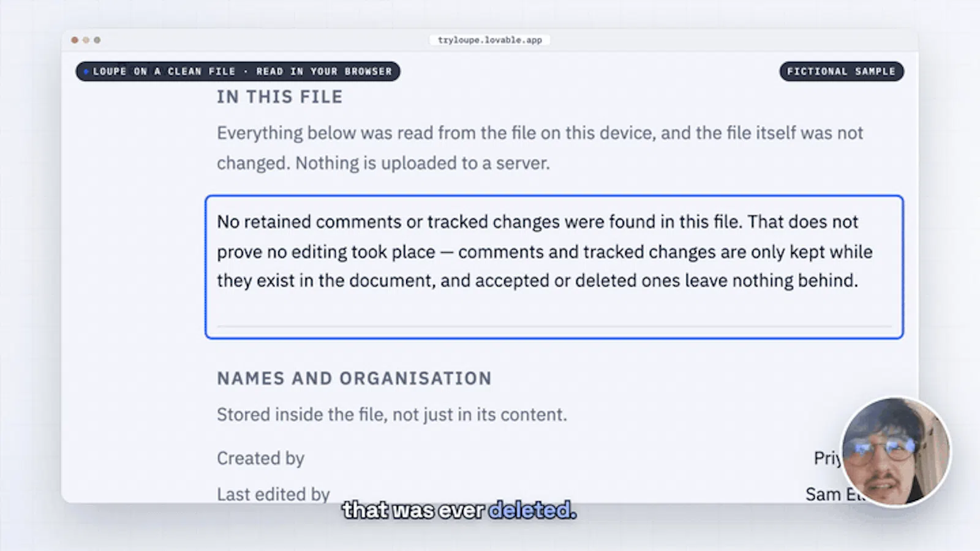Click 'Stored inside the file' description text

click(392, 414)
